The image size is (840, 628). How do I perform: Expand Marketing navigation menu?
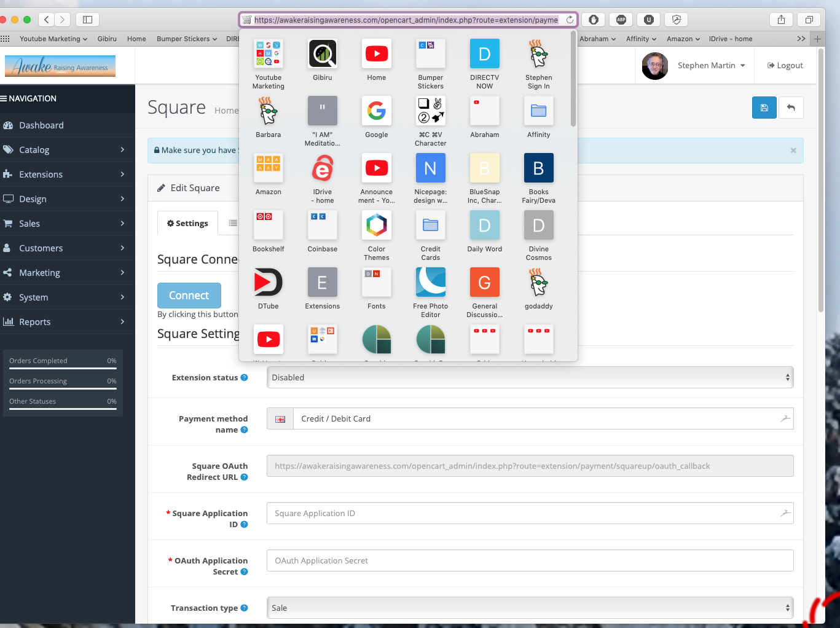pos(68,273)
